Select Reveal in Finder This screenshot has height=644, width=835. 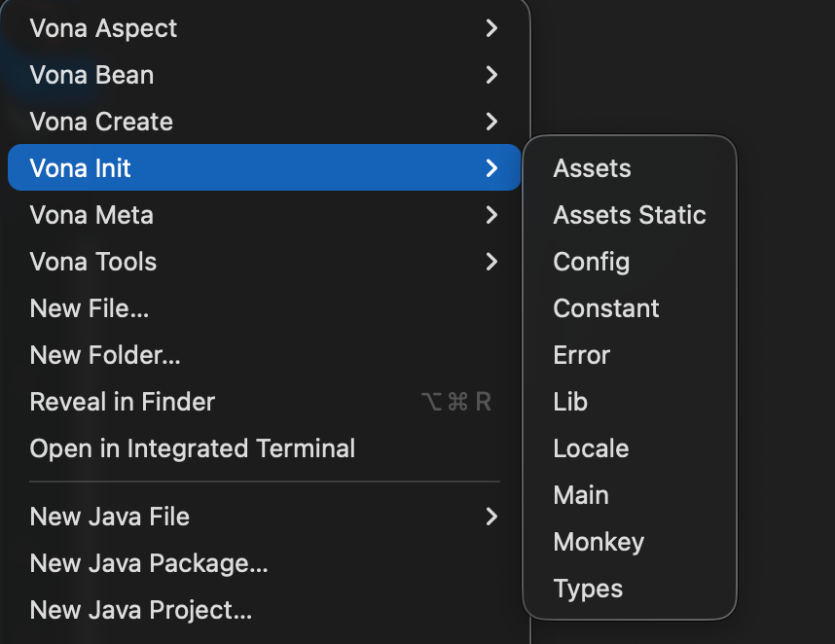pos(123,402)
